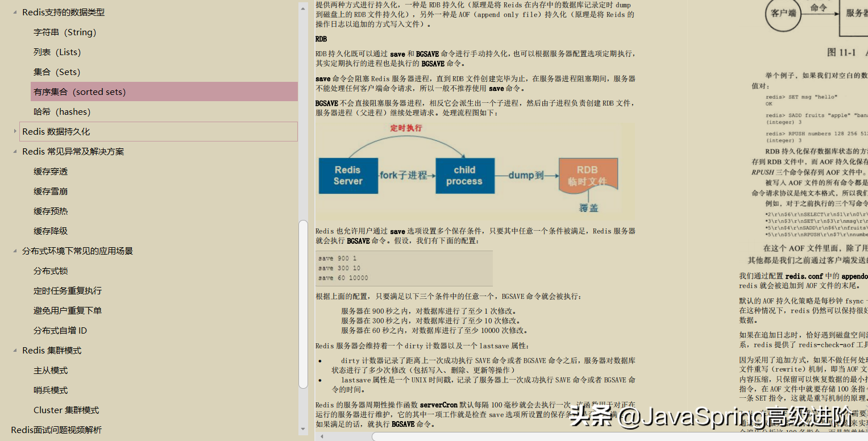Click document horizontal scrollbar left arrow
Image resolution: width=868 pixels, height=441 pixels.
click(x=322, y=436)
